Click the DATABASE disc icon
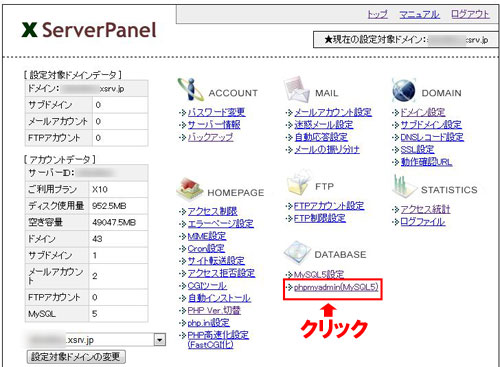This screenshot has height=367, width=500. pos(297,253)
